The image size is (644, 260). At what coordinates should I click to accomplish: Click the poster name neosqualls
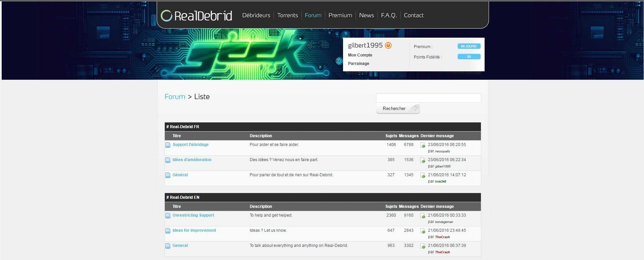pos(442,151)
